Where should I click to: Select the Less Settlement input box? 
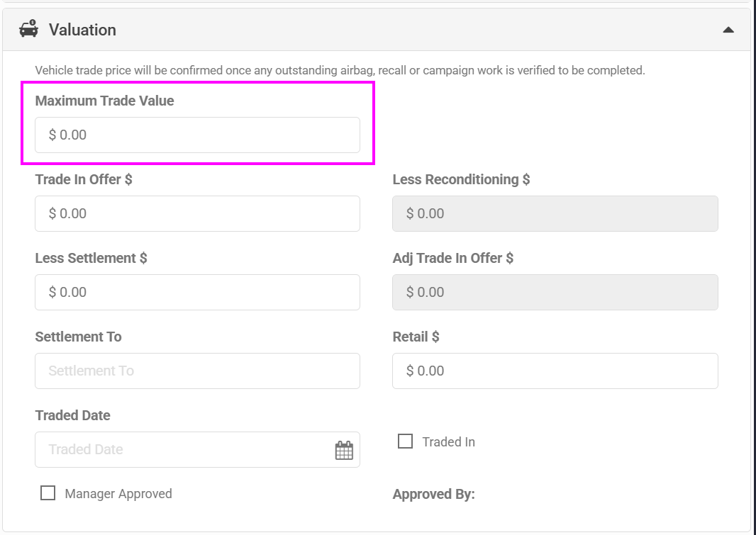[197, 292]
